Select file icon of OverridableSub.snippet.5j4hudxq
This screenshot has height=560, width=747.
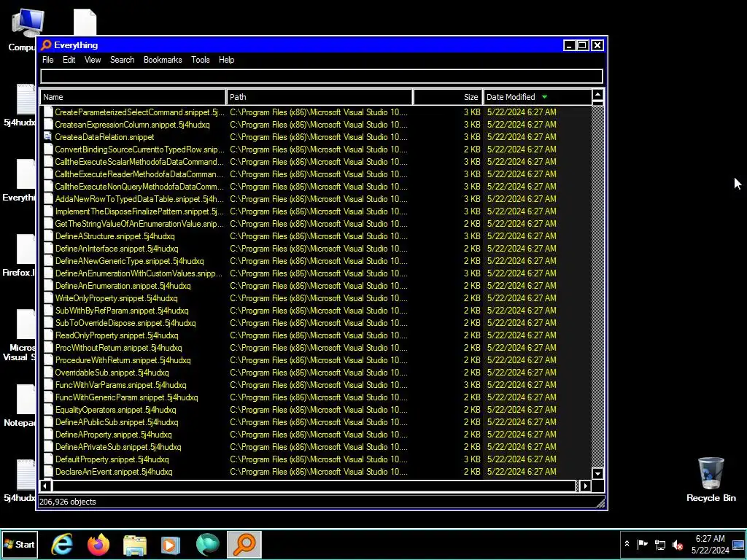(47, 372)
